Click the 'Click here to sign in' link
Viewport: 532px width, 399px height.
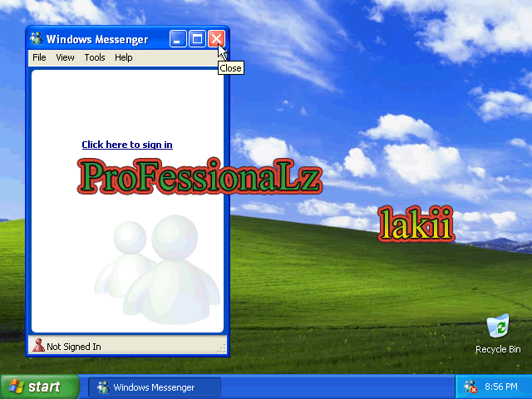click(127, 145)
